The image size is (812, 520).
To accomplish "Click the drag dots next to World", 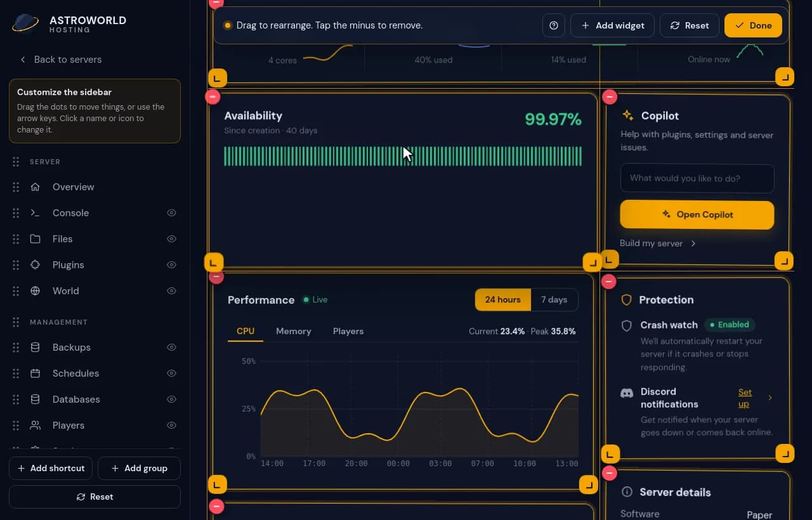I will coord(16,291).
